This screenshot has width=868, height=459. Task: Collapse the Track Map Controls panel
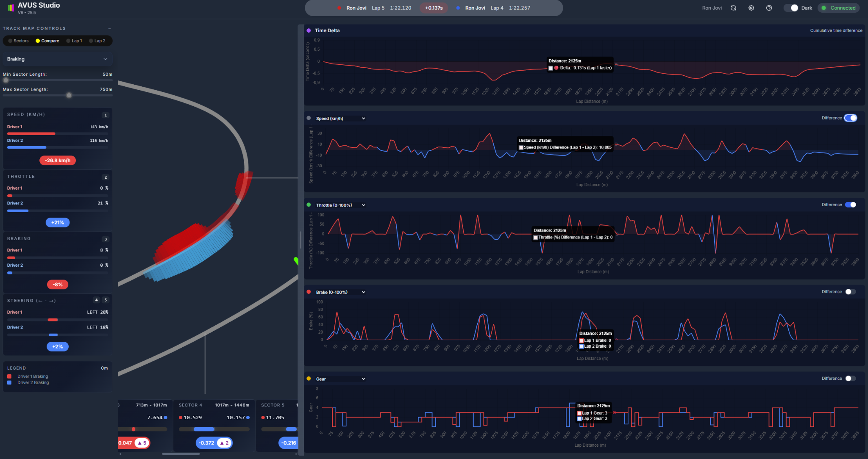[x=109, y=29]
